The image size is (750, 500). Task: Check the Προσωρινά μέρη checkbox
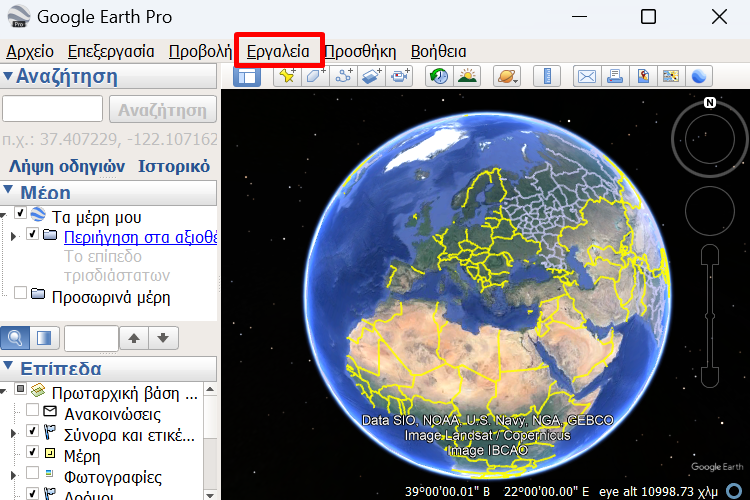click(20, 292)
